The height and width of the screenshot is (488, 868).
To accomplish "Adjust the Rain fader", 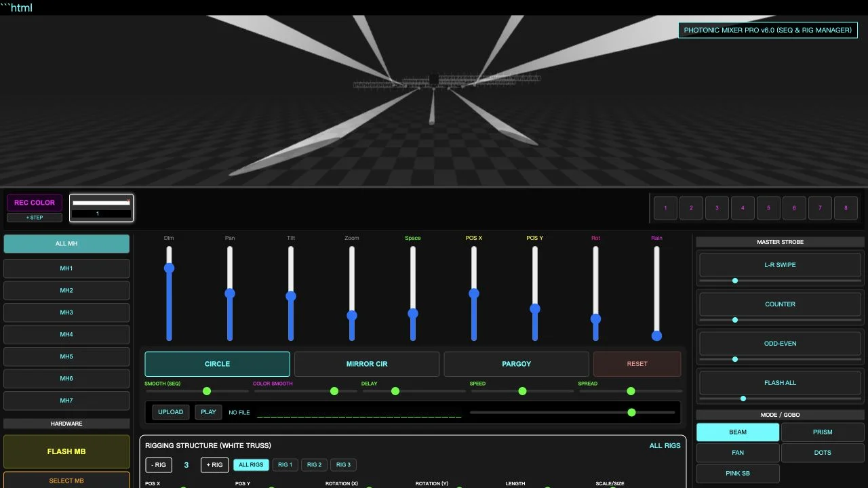I will pyautogui.click(x=656, y=293).
